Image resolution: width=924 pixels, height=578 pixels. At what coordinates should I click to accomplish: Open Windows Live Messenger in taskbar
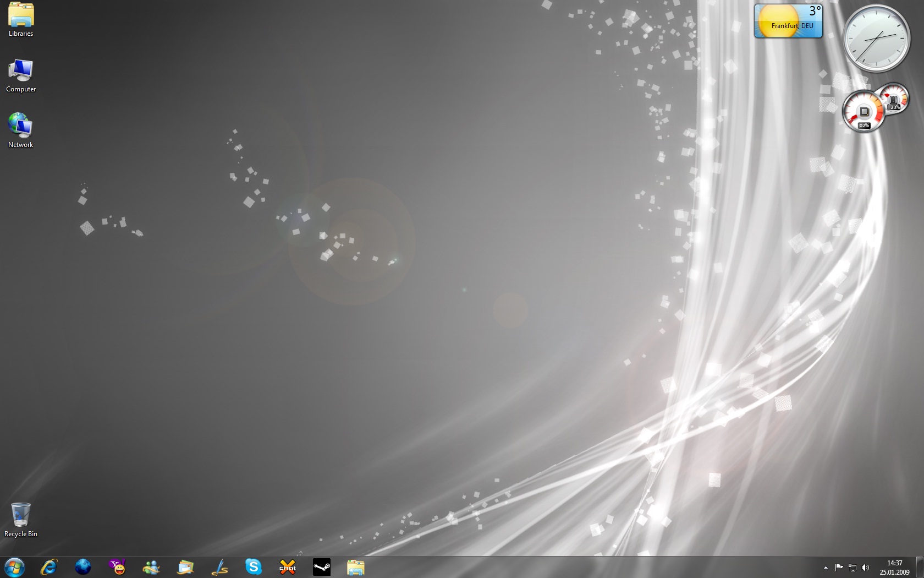click(x=151, y=567)
